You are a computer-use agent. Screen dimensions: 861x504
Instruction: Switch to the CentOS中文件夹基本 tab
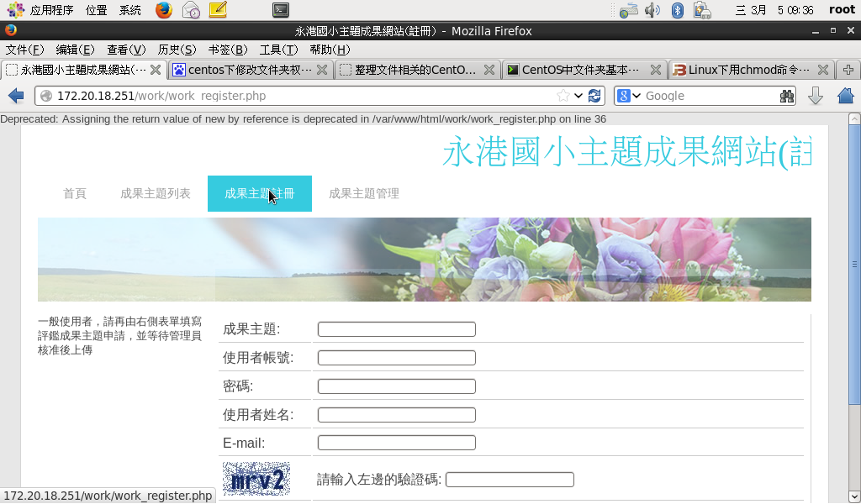(x=578, y=70)
